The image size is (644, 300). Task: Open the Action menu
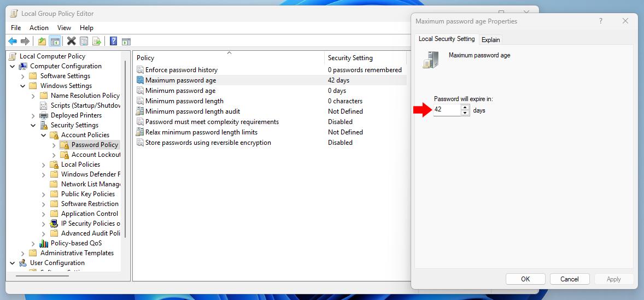(x=39, y=28)
